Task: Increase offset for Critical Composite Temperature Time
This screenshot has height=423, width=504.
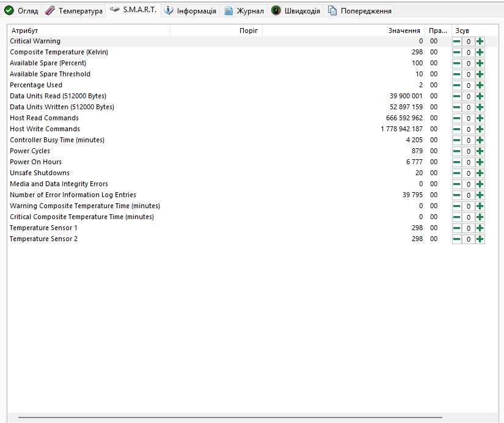Action: pyautogui.click(x=480, y=217)
